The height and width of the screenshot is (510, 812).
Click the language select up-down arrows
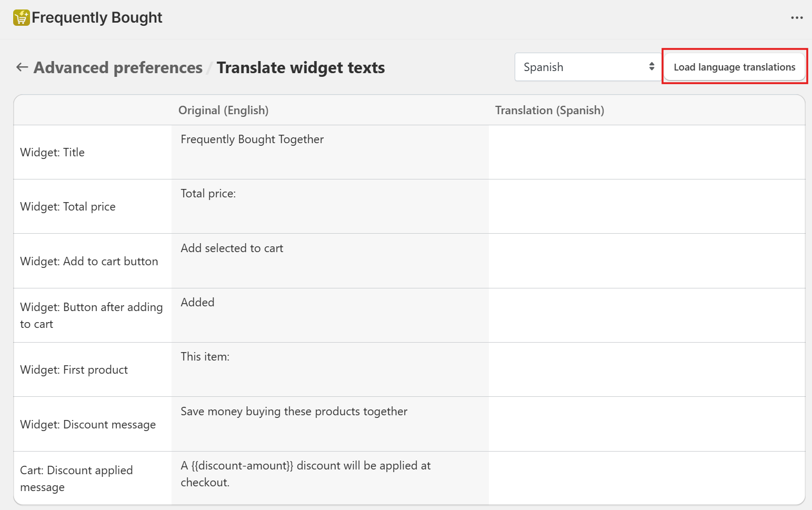[x=651, y=67]
